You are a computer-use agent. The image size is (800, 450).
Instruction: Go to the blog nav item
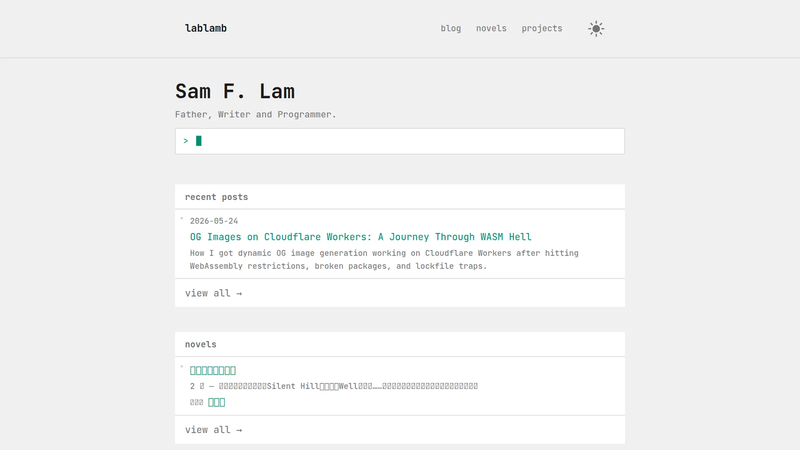451,29
